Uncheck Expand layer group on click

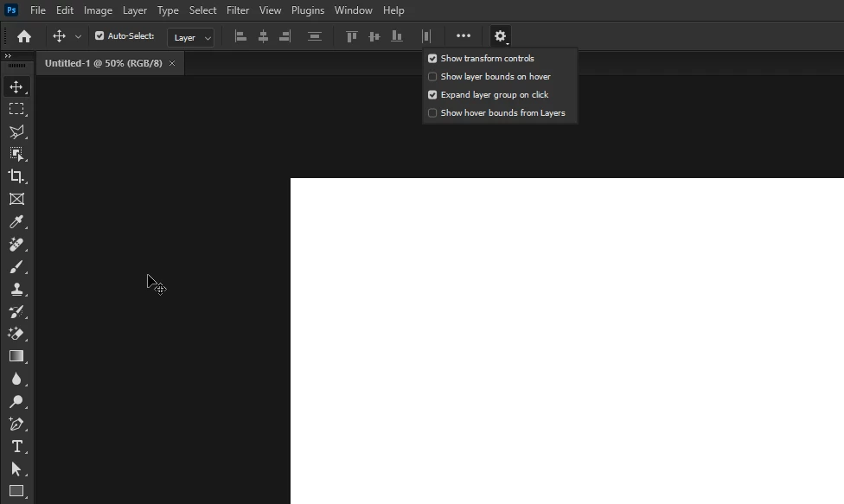(x=432, y=95)
